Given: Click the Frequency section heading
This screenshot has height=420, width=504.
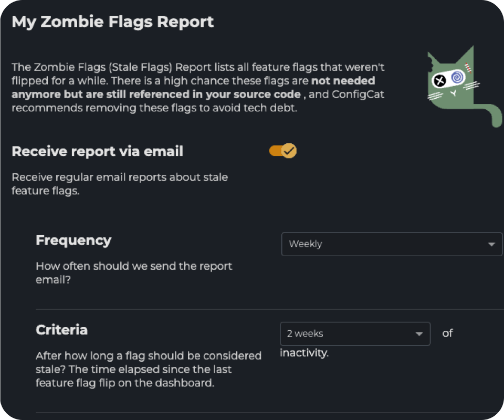Looking at the screenshot, I should point(73,240).
